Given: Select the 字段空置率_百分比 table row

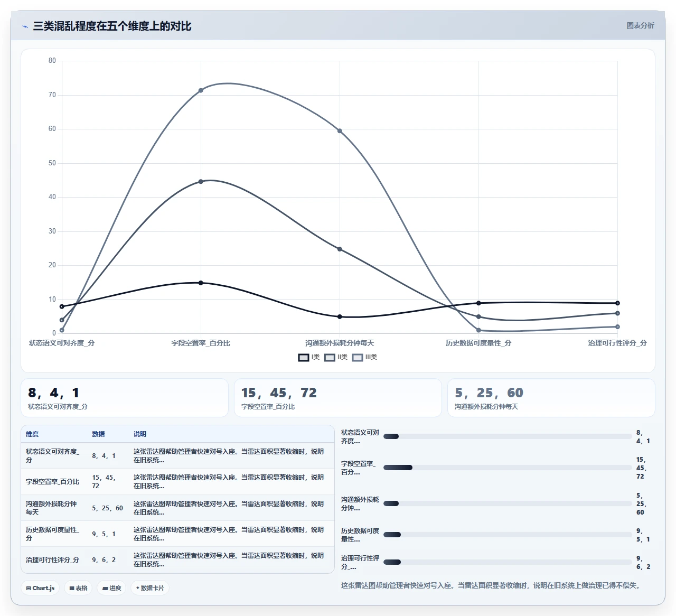Looking at the screenshot, I should pyautogui.click(x=177, y=482).
